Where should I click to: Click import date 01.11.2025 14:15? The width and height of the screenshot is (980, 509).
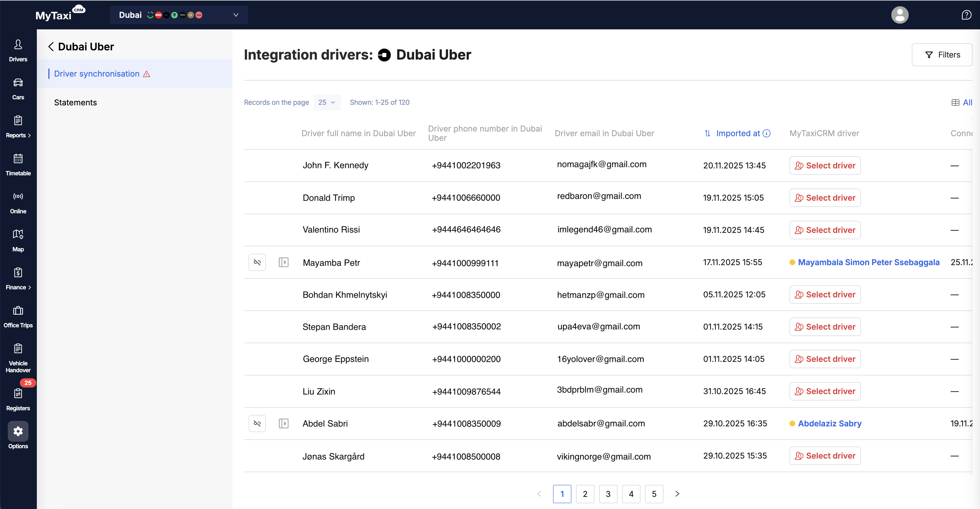pyautogui.click(x=733, y=327)
